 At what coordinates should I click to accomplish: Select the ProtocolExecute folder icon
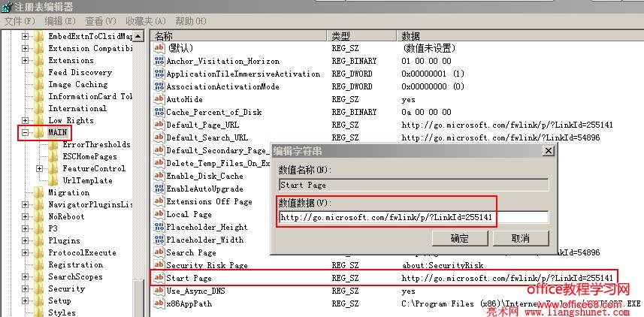tap(38, 252)
